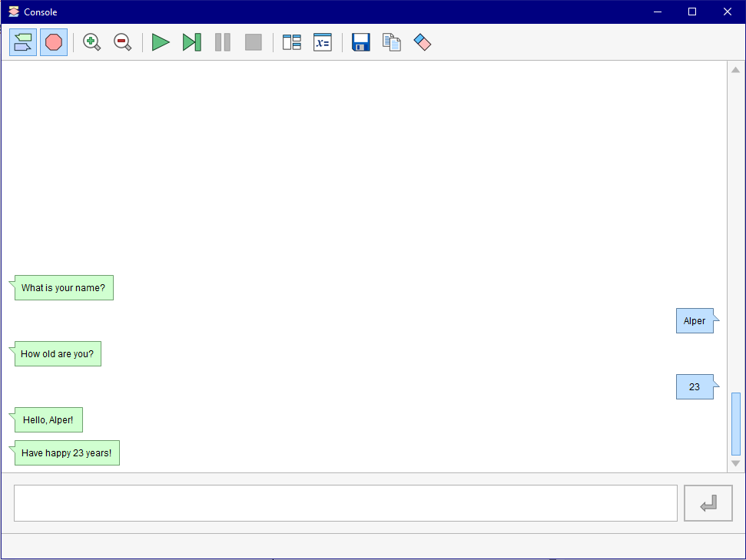
Task: Open the variables x= window icon
Action: pos(323,42)
